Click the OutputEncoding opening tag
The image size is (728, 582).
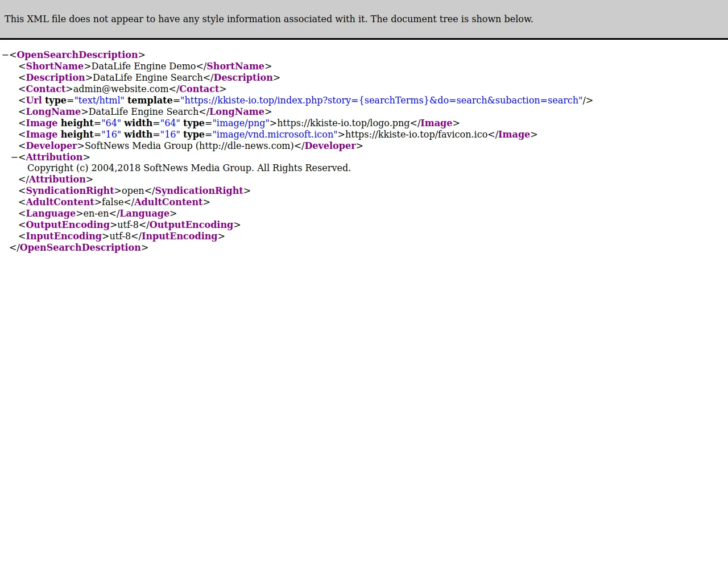pyautogui.click(x=67, y=225)
